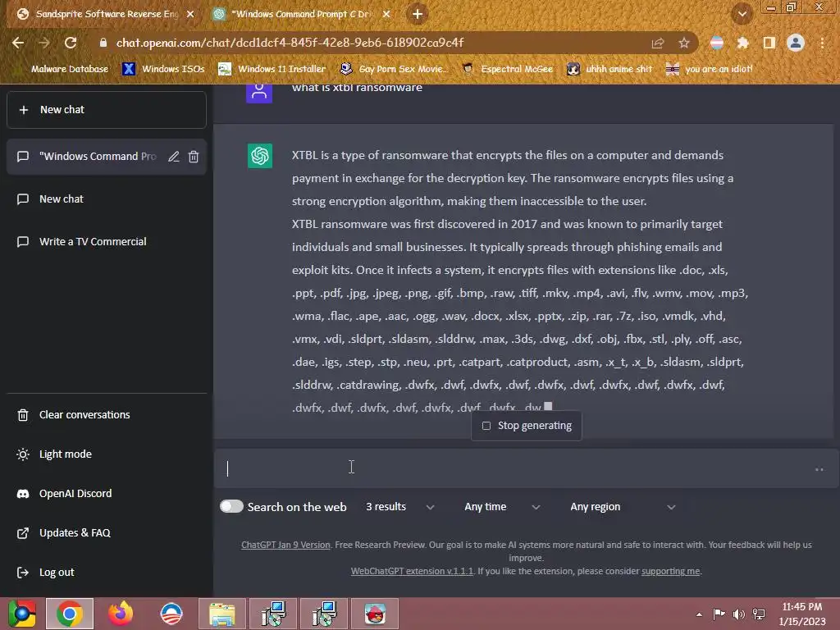840x630 pixels.
Task: Click the network icon in system tray
Action: pos(759,614)
